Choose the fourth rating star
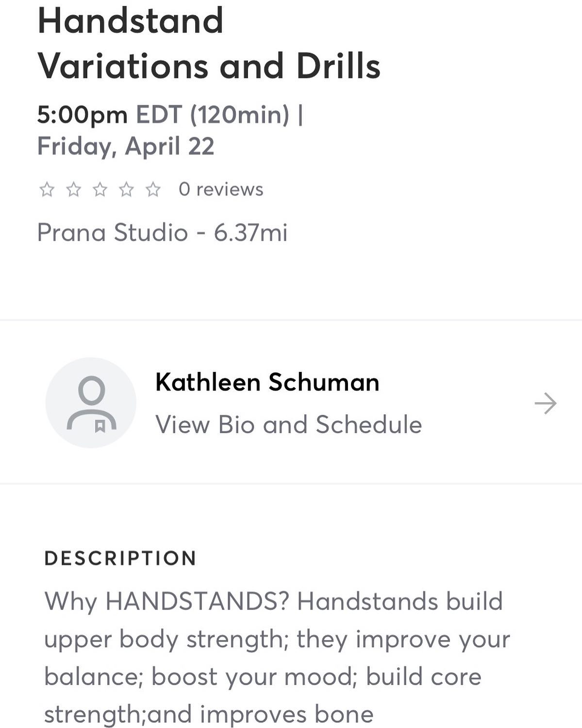This screenshot has width=582, height=728. click(127, 189)
